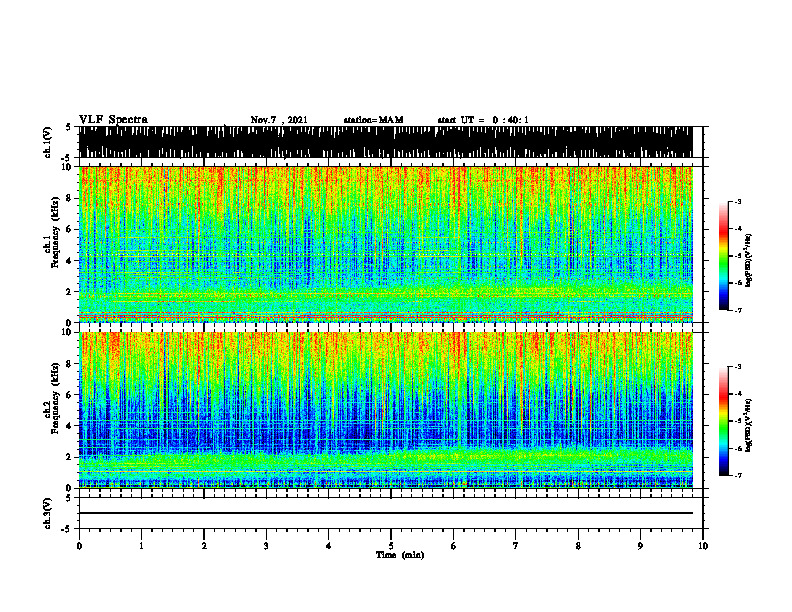792x612 pixels.
Task: Click the ch.3(V) axis label
Action: 48,513
